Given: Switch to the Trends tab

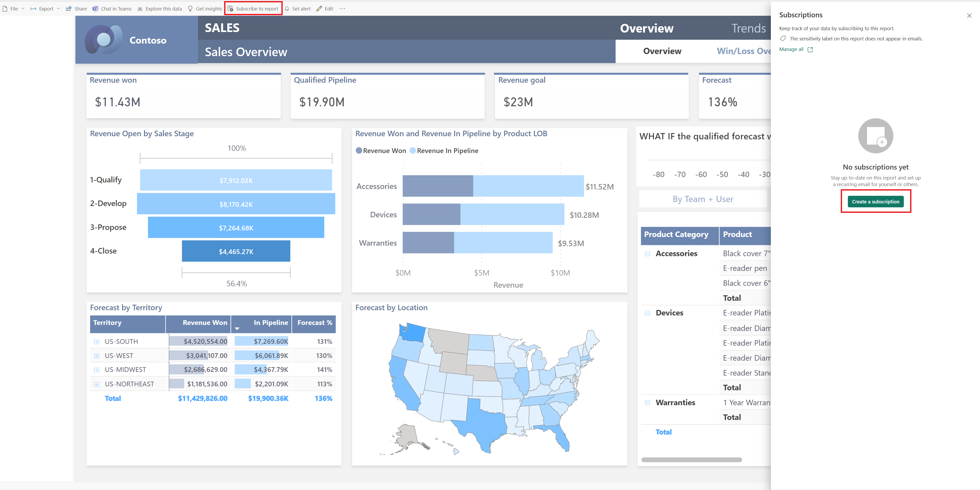Looking at the screenshot, I should click(748, 28).
